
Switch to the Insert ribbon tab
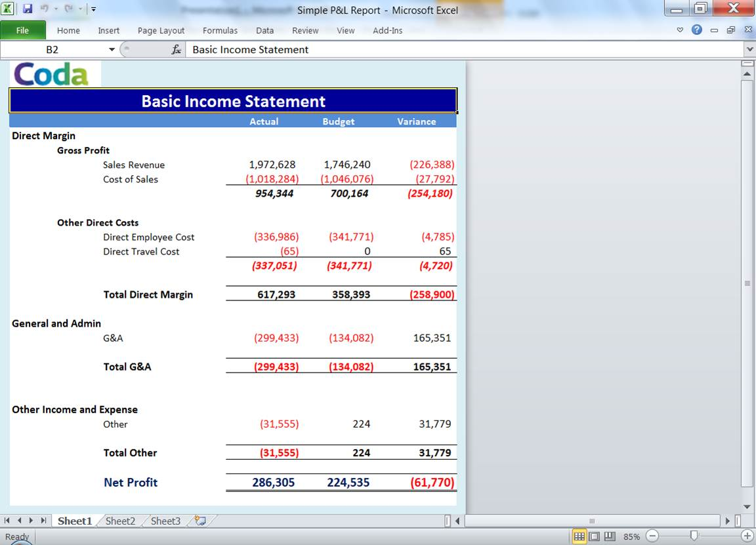[108, 30]
